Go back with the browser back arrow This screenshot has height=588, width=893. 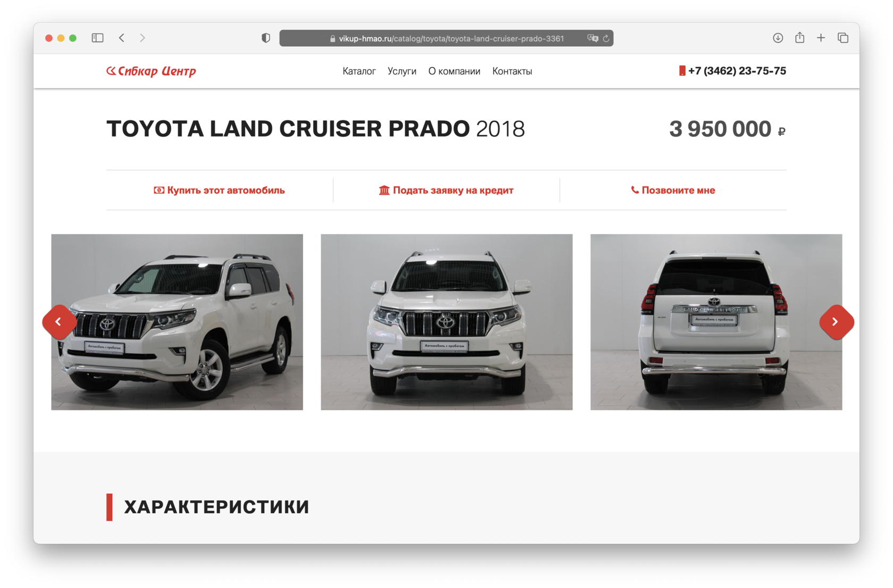tap(122, 38)
